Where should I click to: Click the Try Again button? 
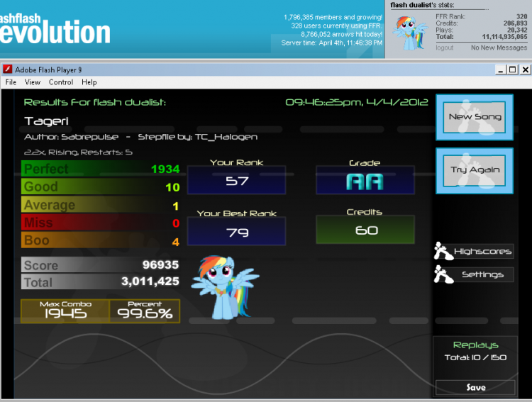475,171
